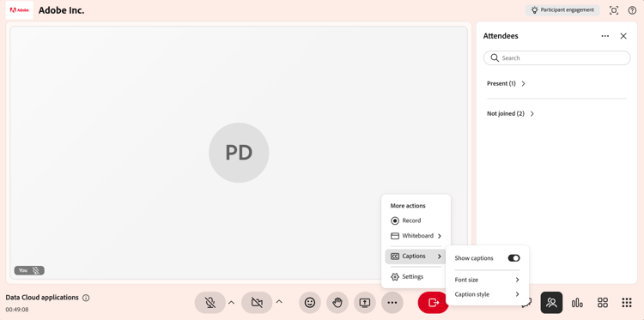The width and height of the screenshot is (644, 320).
Task: Click the attendee Search field
Action: click(556, 57)
